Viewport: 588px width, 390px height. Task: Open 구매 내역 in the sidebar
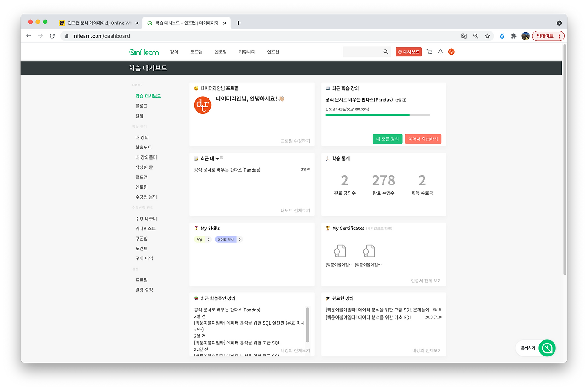pyautogui.click(x=144, y=258)
